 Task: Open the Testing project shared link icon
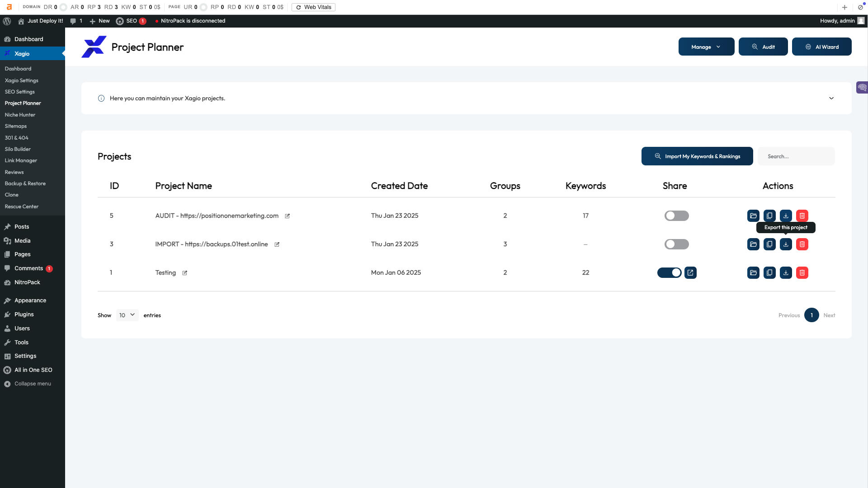point(690,273)
